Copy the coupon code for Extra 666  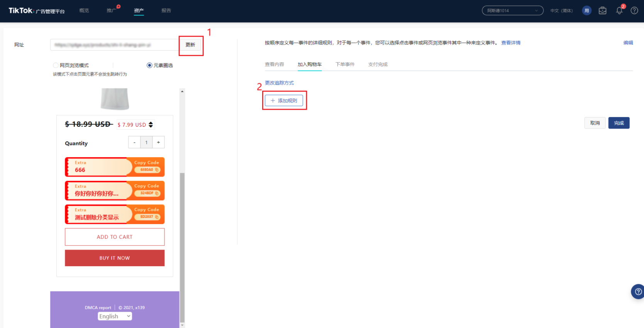[147, 170]
